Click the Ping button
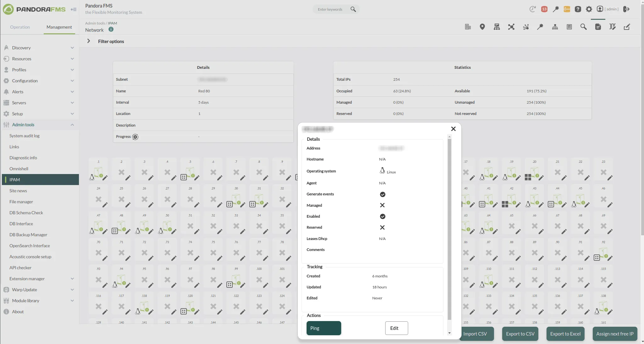 pyautogui.click(x=324, y=328)
